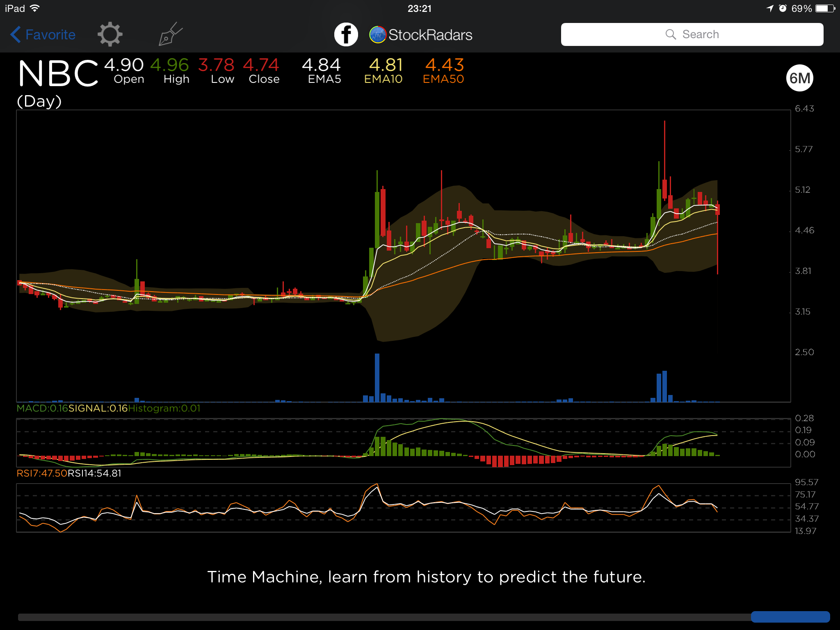Toggle the 6M timeframe button

(799, 78)
